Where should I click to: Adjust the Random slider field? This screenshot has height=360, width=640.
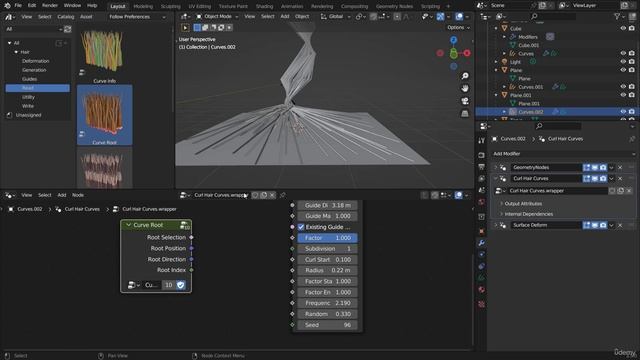[327, 314]
